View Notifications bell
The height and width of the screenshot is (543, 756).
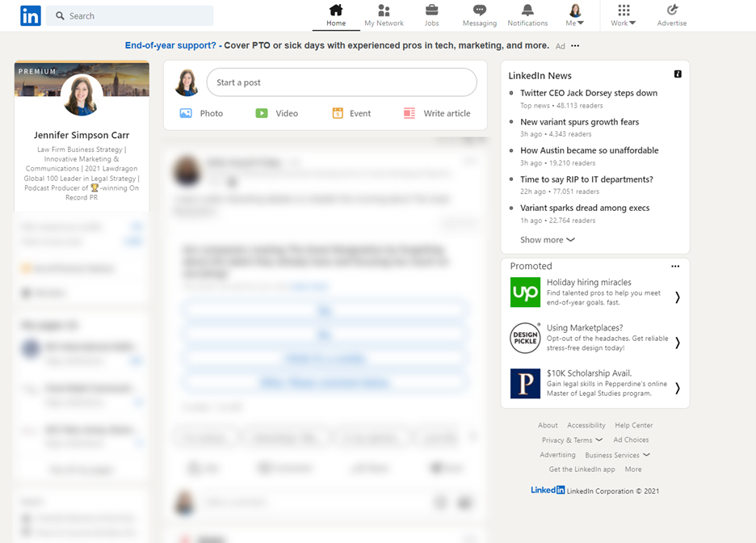click(527, 15)
